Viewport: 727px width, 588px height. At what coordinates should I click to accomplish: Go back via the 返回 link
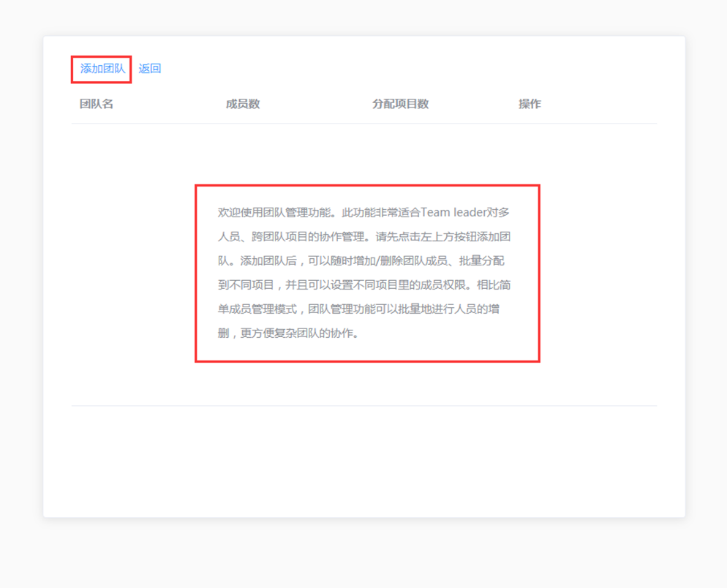150,69
